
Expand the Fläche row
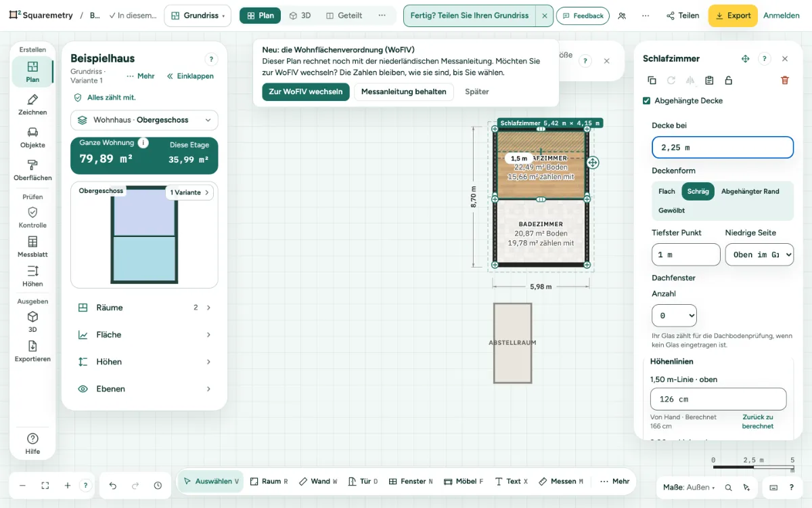pos(144,335)
